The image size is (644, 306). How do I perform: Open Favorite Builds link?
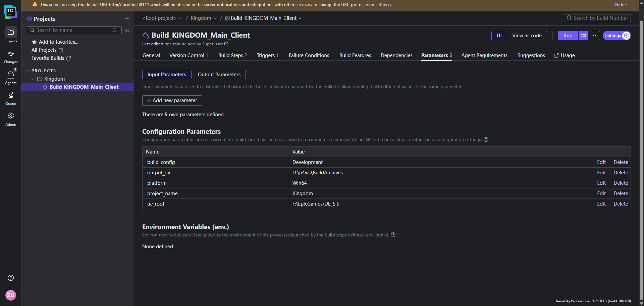coord(51,58)
